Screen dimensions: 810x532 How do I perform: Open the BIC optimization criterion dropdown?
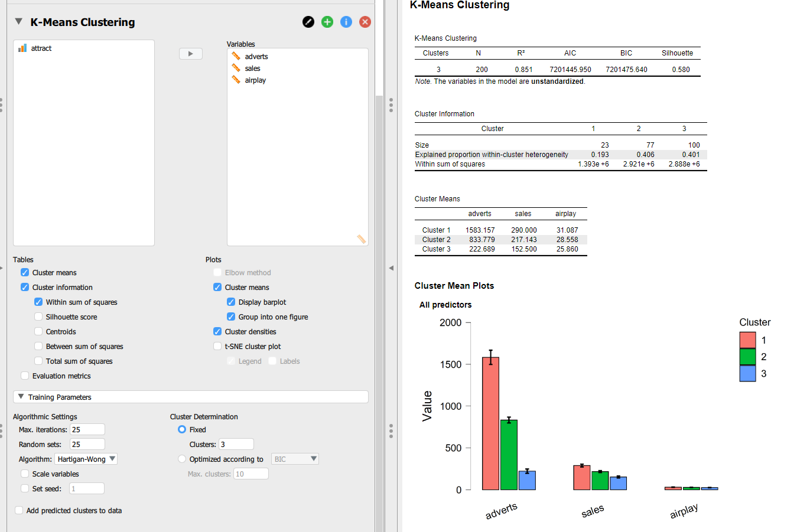[x=295, y=458]
